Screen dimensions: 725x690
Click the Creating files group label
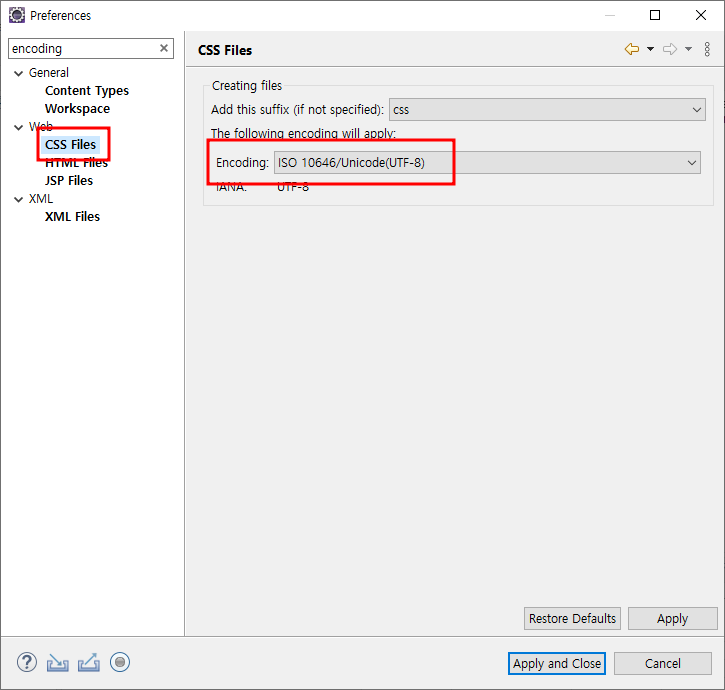(247, 86)
